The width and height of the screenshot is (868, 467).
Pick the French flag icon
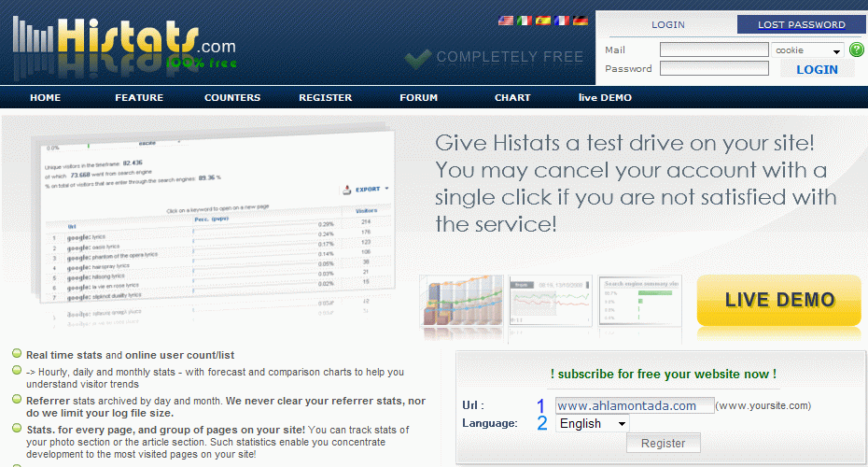pyautogui.click(x=561, y=21)
